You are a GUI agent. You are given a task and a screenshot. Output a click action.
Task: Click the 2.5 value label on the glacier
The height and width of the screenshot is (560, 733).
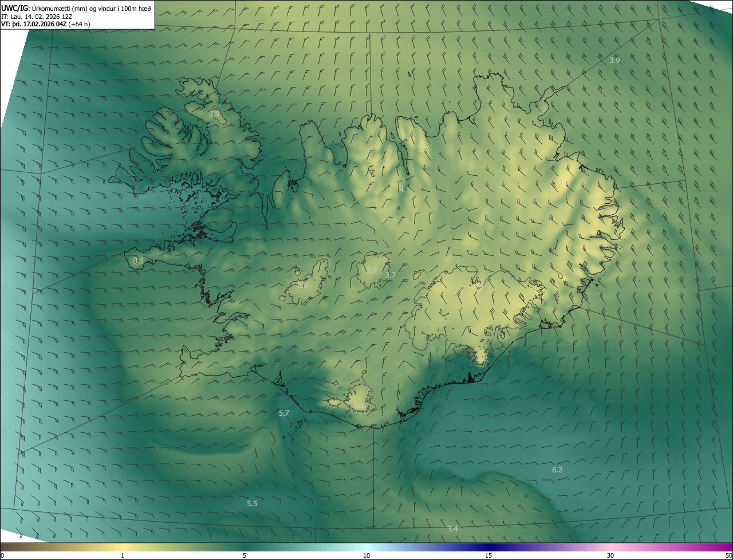tap(302, 285)
